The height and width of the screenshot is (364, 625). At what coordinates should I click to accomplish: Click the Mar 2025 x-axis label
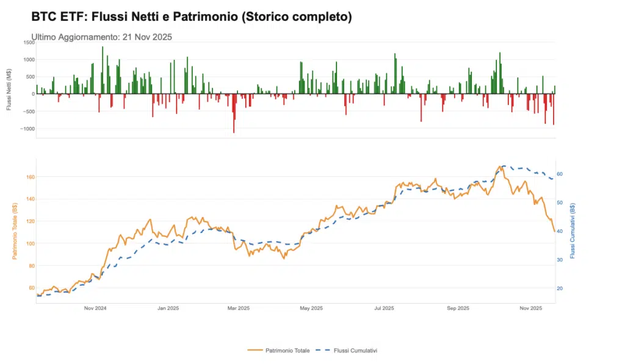pyautogui.click(x=239, y=309)
